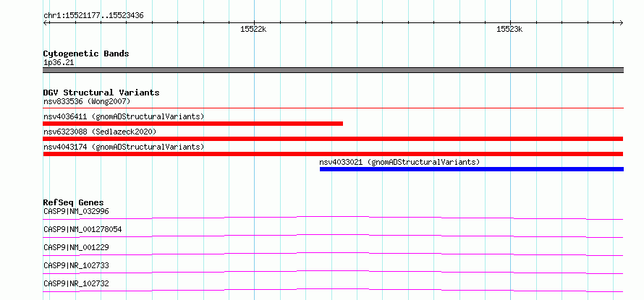Click the blue nsv4033021 variant bar
The width and height of the screenshot is (644, 300).
coord(472,169)
